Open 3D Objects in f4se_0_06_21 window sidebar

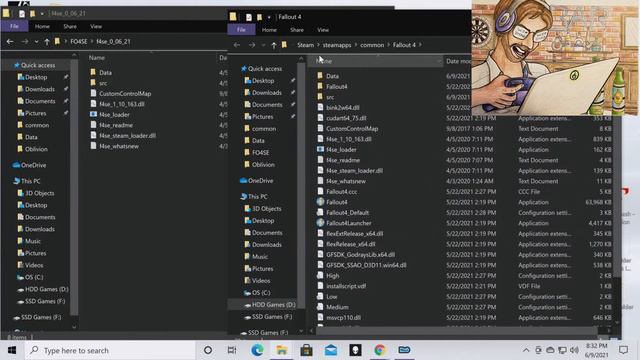coord(40,193)
